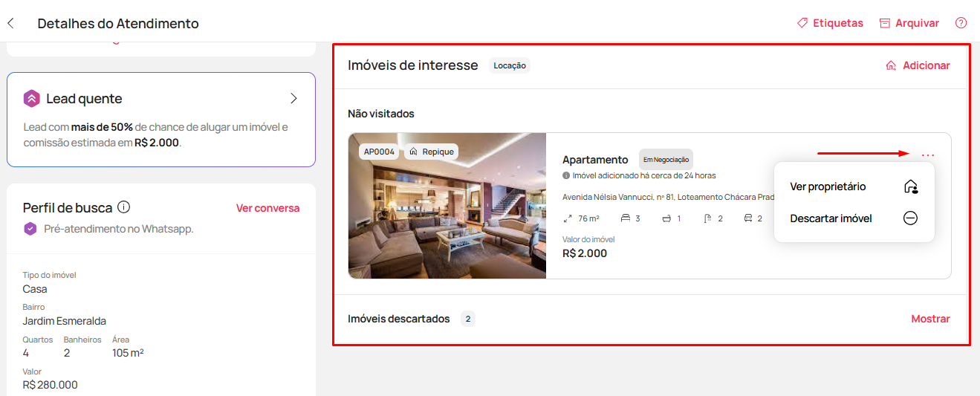Viewport: 980px width, 396px height.
Task: Click the discard minus-circle icon
Action: 911,218
